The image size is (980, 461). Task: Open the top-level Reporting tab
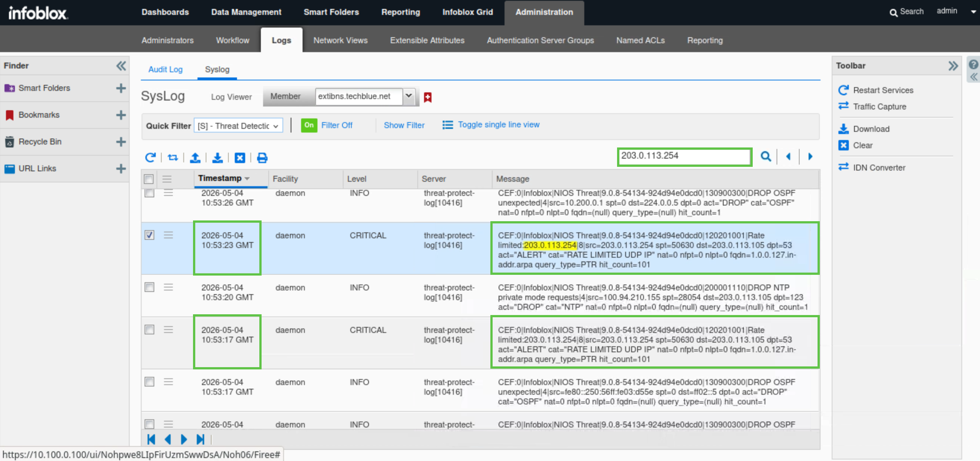pyautogui.click(x=401, y=12)
